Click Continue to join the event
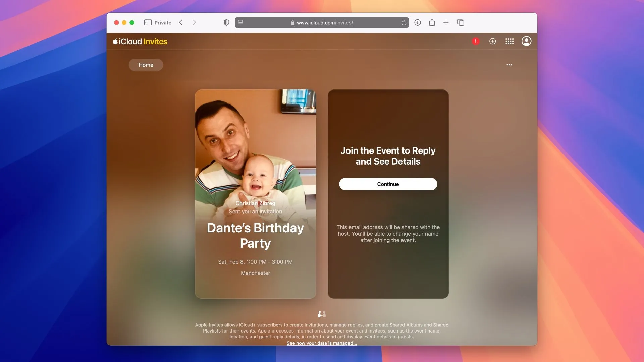 (388, 184)
